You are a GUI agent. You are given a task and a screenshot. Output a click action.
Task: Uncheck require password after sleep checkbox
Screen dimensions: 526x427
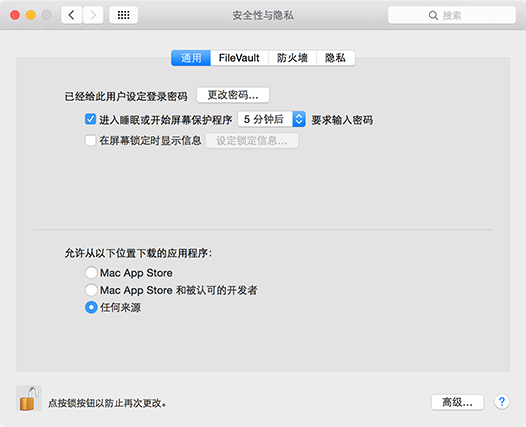click(x=90, y=119)
